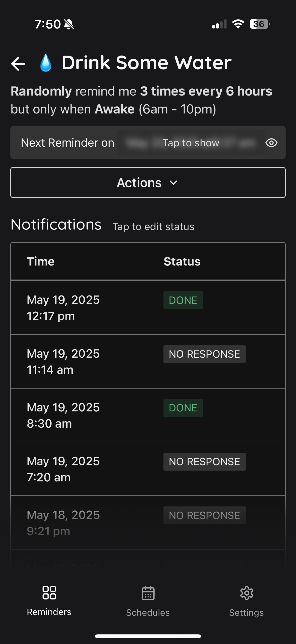Tap the battery indicator showing 36
Screen dimensions: 296x644
click(x=259, y=24)
